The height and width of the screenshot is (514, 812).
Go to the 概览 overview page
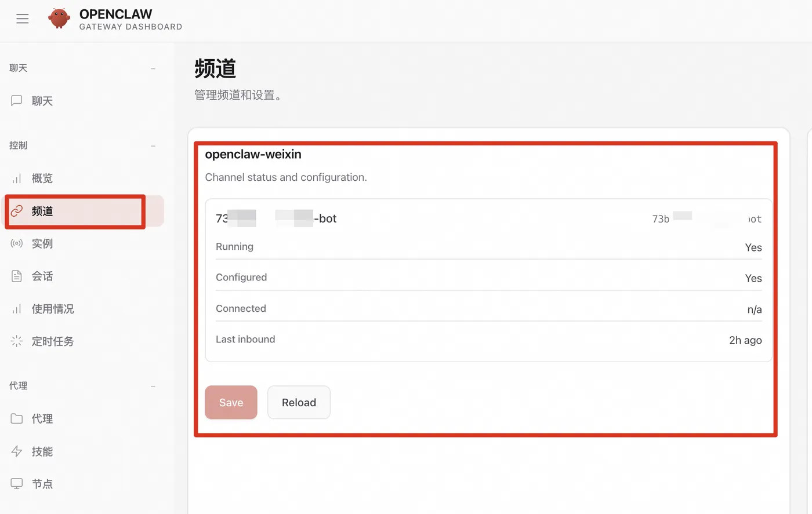click(84, 178)
